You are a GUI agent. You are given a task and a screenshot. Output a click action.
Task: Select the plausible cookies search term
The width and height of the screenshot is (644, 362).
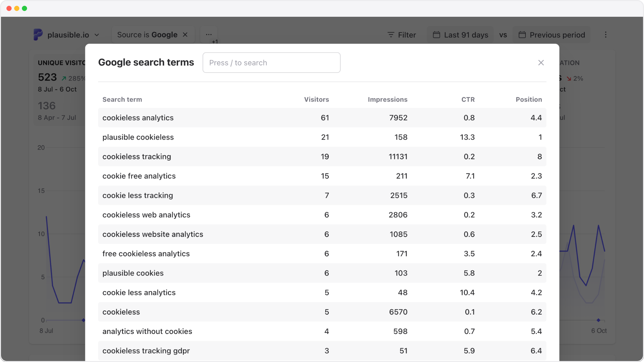[x=133, y=273]
